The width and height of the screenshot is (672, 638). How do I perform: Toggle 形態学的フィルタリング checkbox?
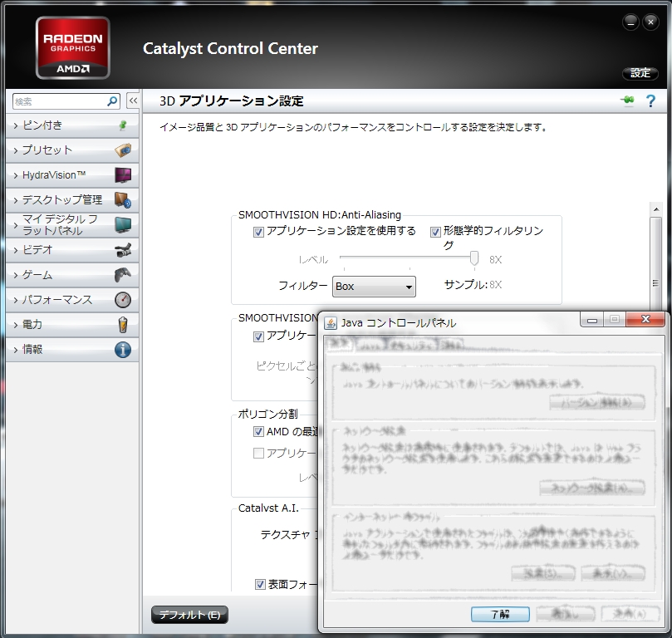click(x=435, y=233)
